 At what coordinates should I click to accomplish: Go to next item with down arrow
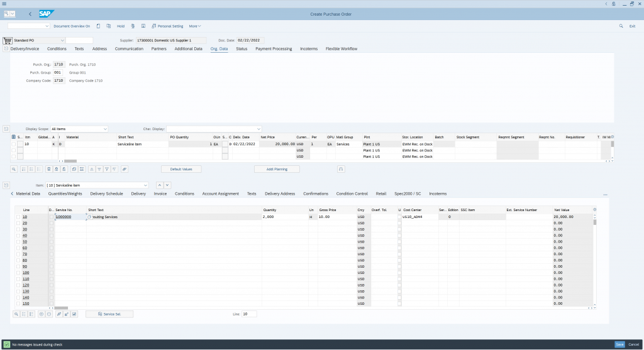pos(167,185)
